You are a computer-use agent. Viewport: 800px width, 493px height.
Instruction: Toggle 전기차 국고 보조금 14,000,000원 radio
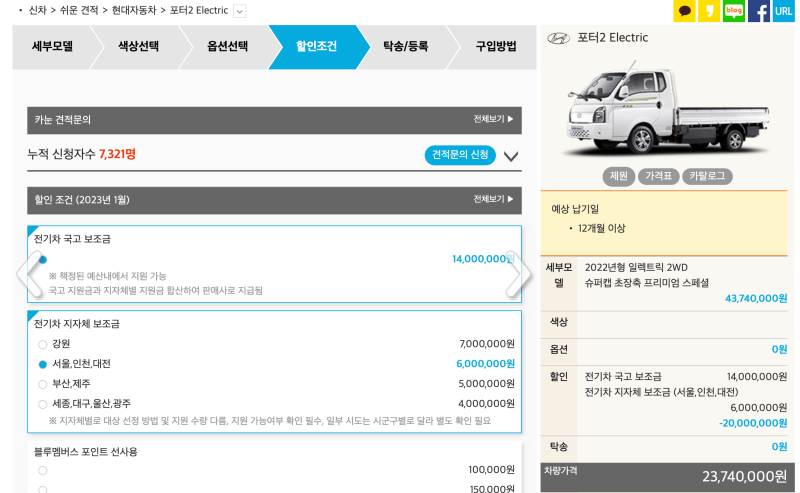(x=43, y=260)
